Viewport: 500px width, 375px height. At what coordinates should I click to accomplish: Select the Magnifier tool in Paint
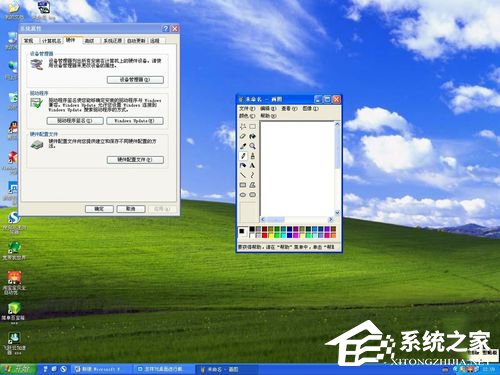[253, 146]
